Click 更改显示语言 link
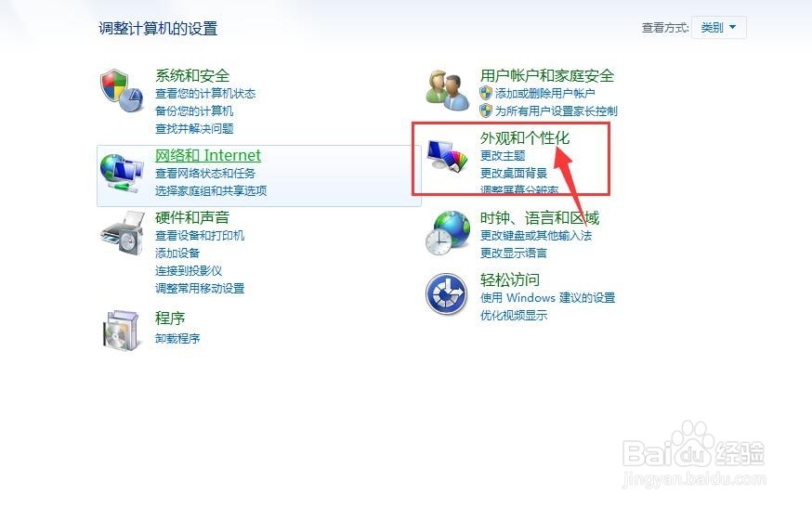Viewport: 812px width, 507px height. tap(513, 253)
